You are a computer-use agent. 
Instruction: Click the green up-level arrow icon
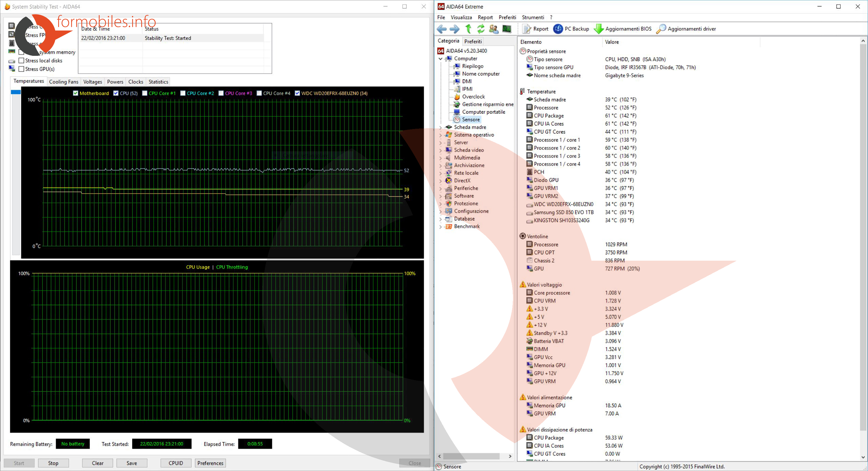[468, 29]
